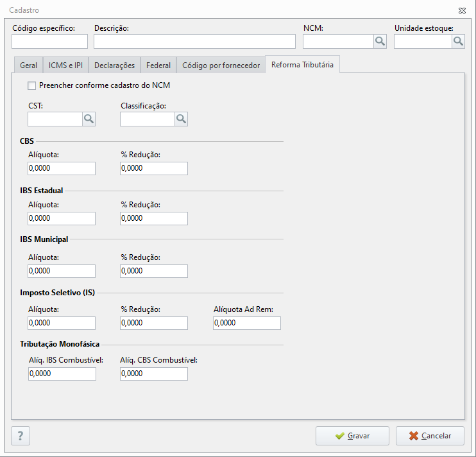Save the record with Gravar
The width and height of the screenshot is (476, 457).
coord(352,436)
